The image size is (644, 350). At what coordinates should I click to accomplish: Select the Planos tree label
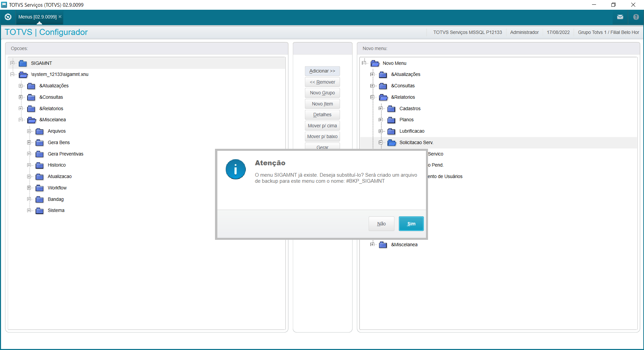coord(407,120)
